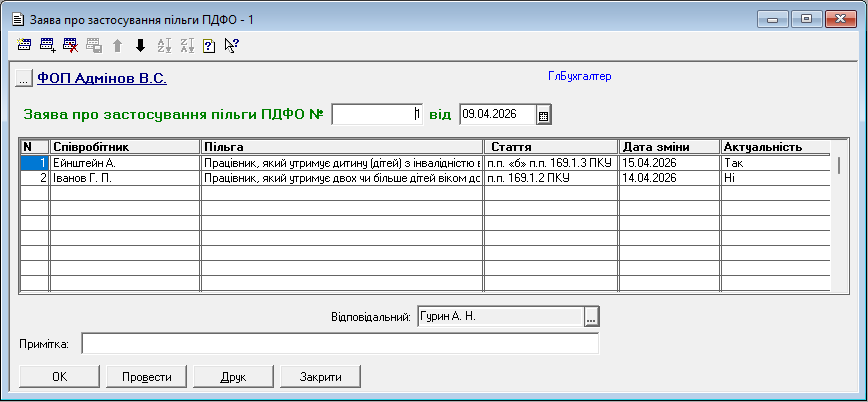Move row up with the up arrow icon
Screen dimensions: 868x402
(x=117, y=45)
